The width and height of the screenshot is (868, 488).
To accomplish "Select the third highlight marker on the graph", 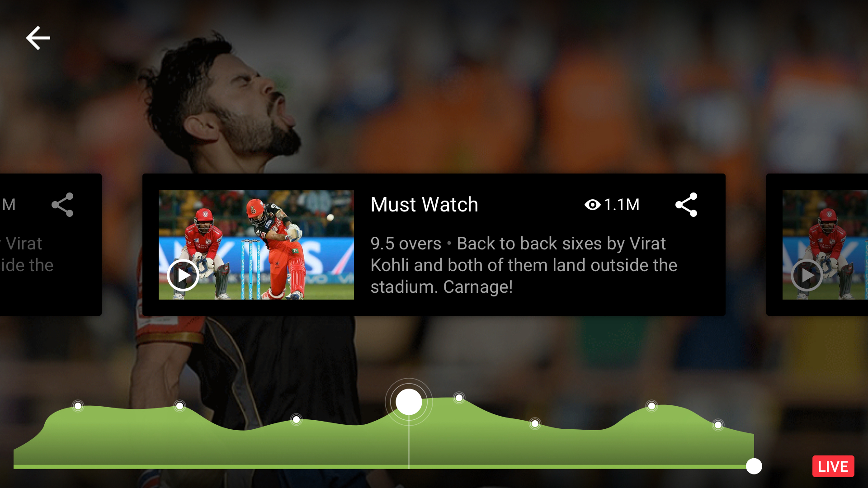I will [x=296, y=419].
